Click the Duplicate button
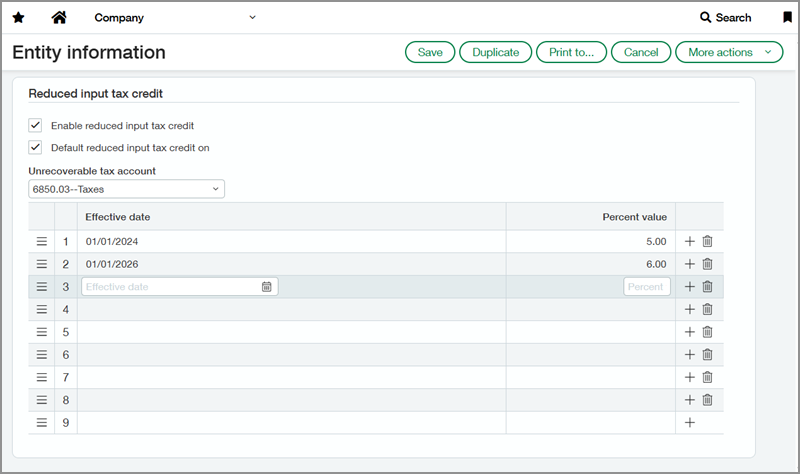The image size is (800, 474). point(495,52)
